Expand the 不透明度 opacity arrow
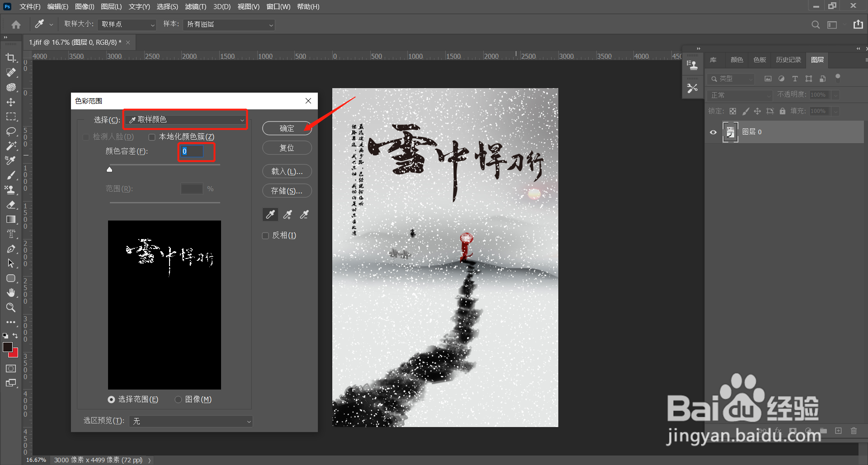The width and height of the screenshot is (868, 465). coord(836,95)
